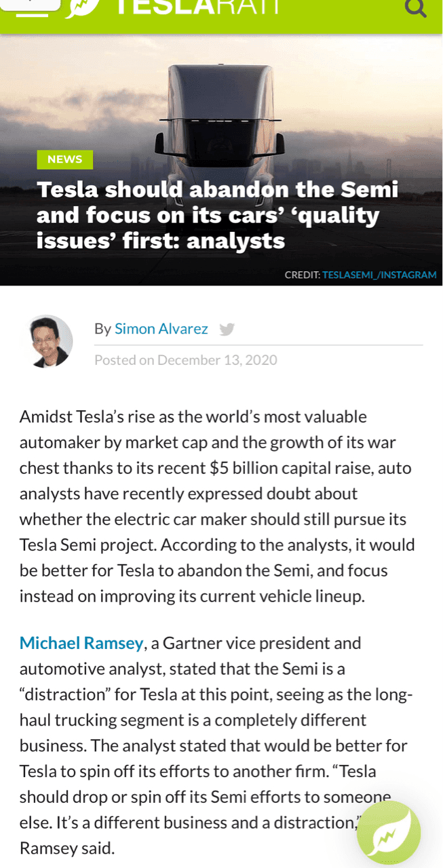Click the white rounded tab at top-left corner
443x868 pixels.
click(x=31, y=3)
